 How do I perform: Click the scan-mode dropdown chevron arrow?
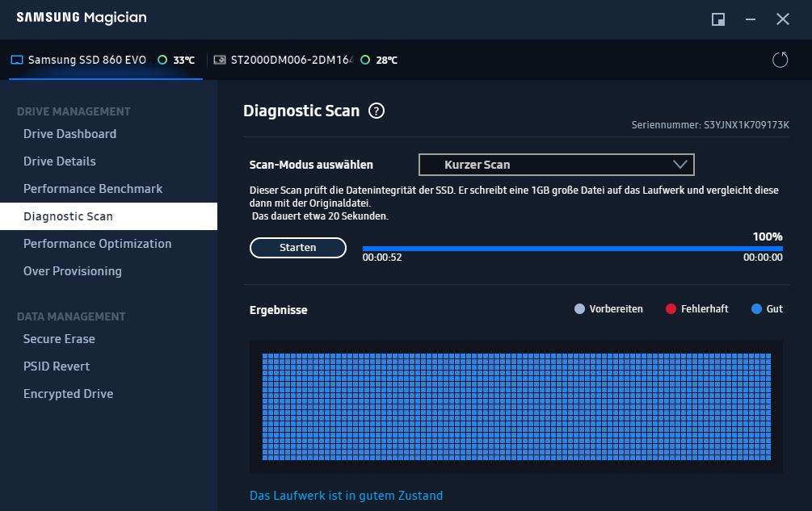pos(680,165)
